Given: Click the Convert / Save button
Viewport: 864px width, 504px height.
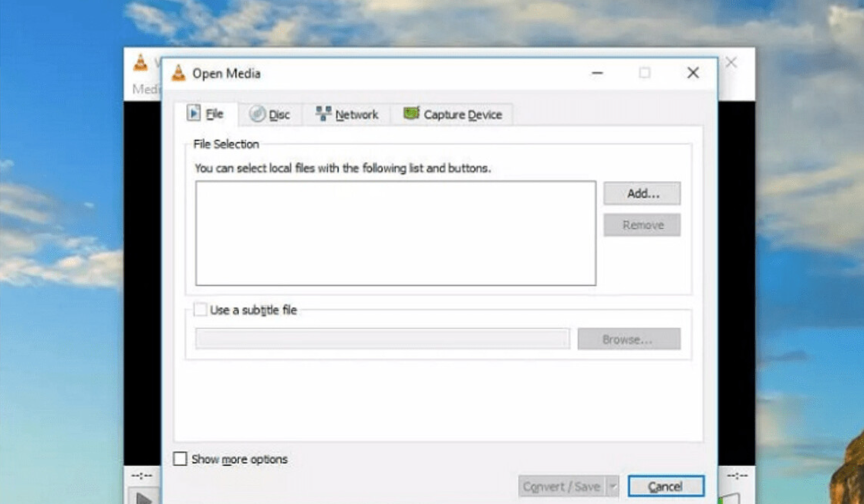Looking at the screenshot, I should point(562,487).
